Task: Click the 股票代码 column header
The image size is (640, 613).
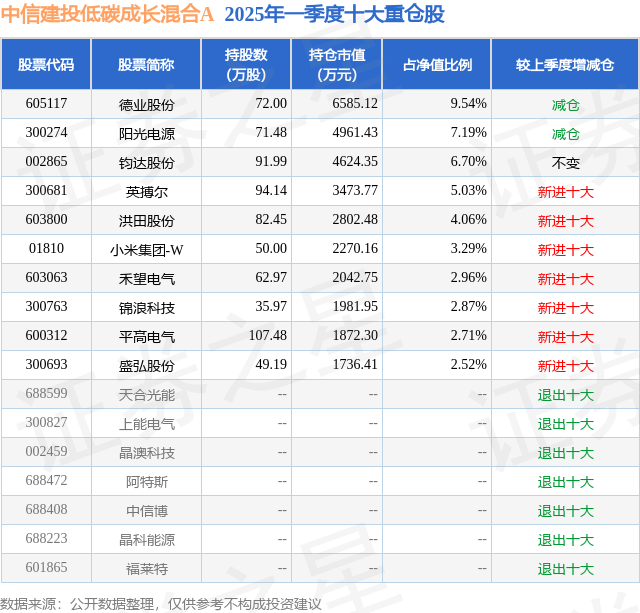Action: pos(46,64)
